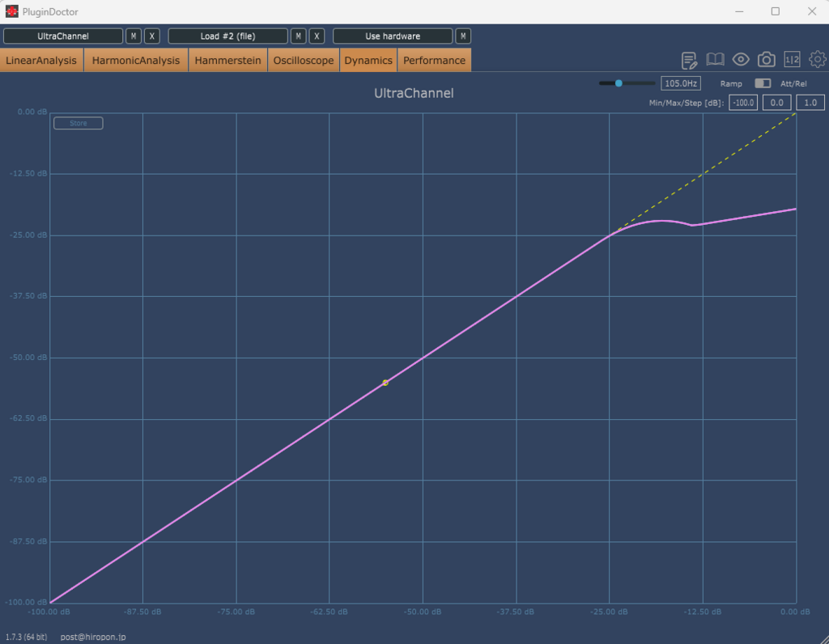Click the Use hardware button
The image size is (829, 644).
click(x=393, y=36)
